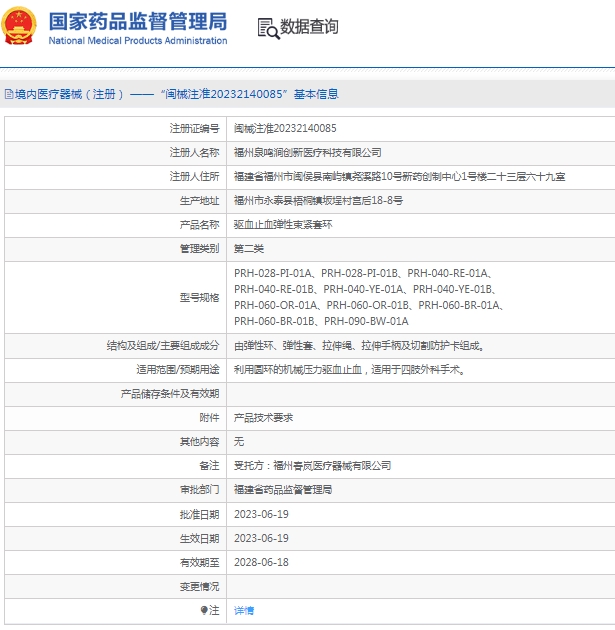Viewport: 615px width, 630px height.
Task: Click the data query magnifier icon
Action: pyautogui.click(x=268, y=28)
